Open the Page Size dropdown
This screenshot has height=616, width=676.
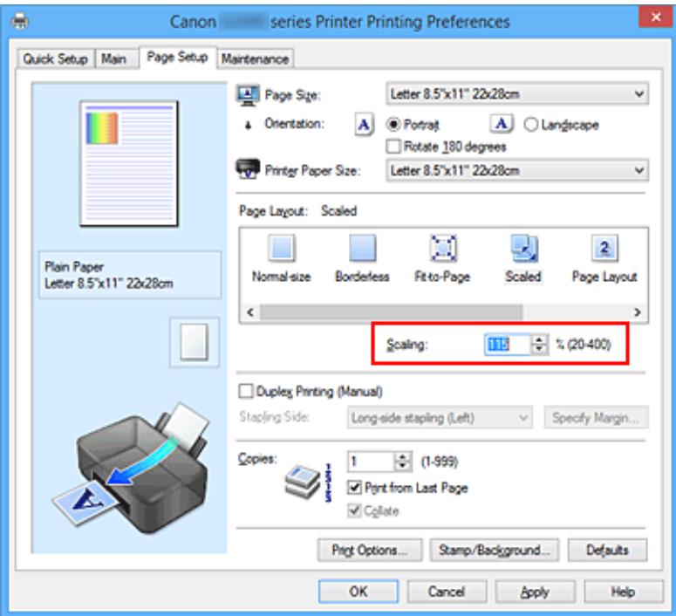point(517,94)
